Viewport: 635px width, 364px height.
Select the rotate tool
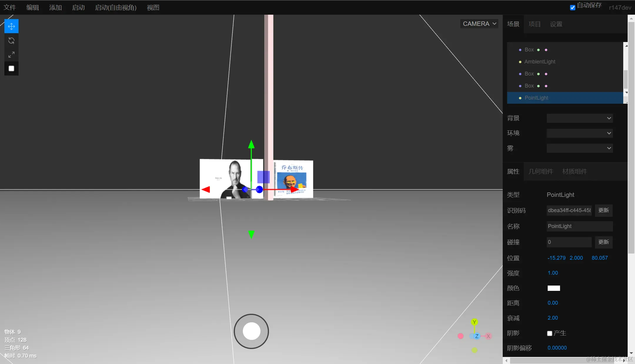11,41
